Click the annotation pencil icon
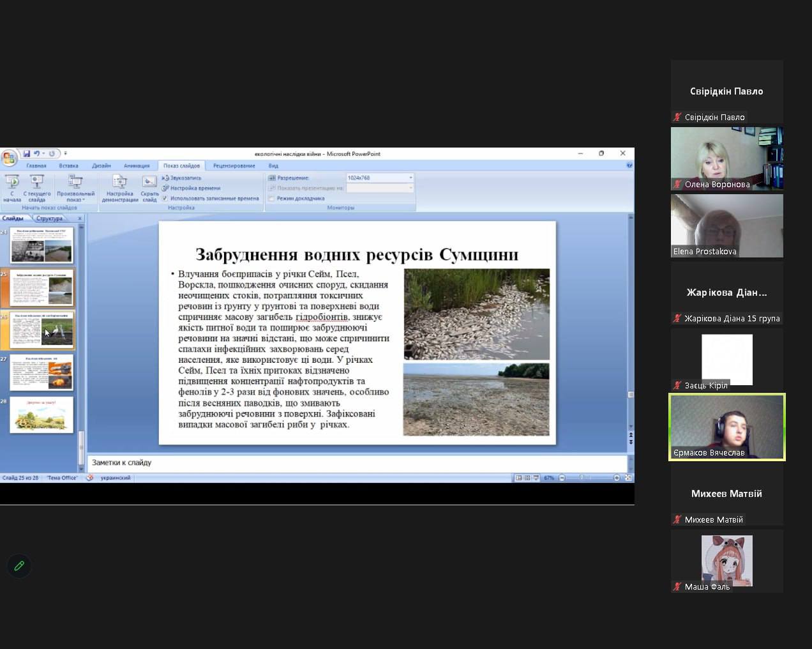 click(19, 566)
